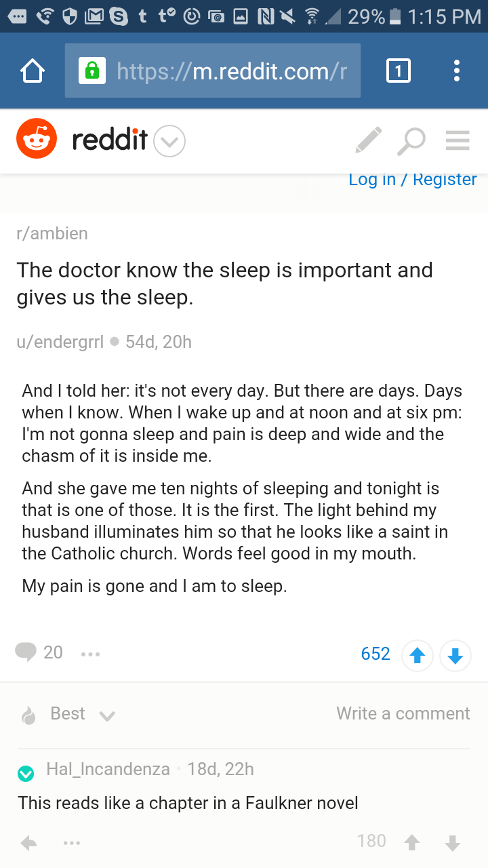Image resolution: width=488 pixels, height=868 pixels.
Task: Tap the Log in / Register link
Action: pyautogui.click(x=412, y=180)
